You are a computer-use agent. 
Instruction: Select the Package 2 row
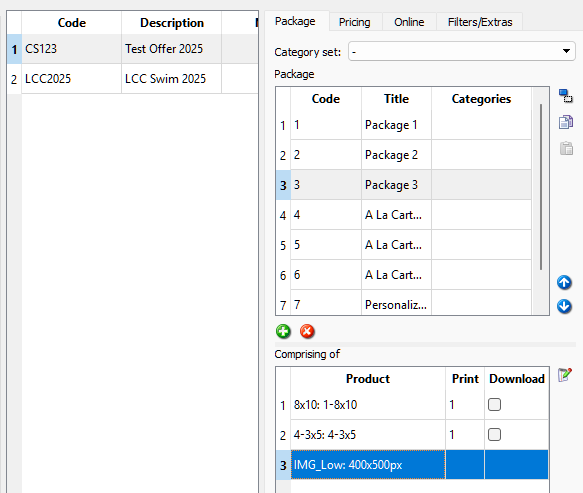point(404,155)
